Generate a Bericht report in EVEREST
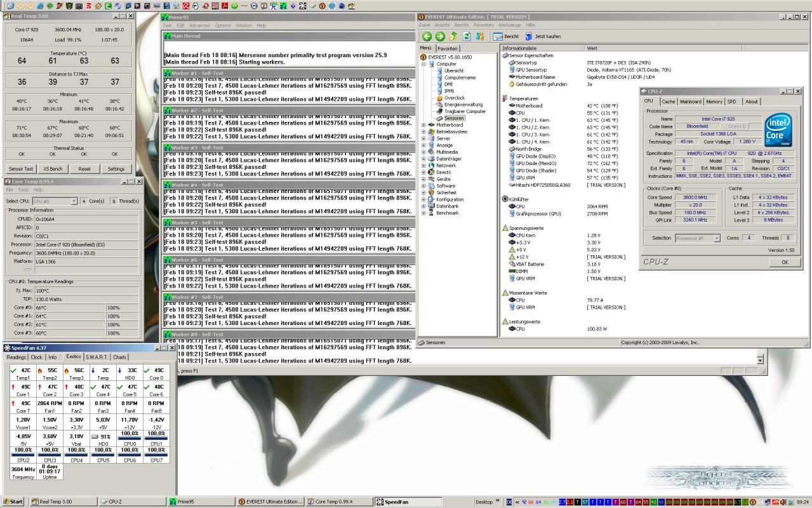The image size is (812, 508). coord(507,36)
